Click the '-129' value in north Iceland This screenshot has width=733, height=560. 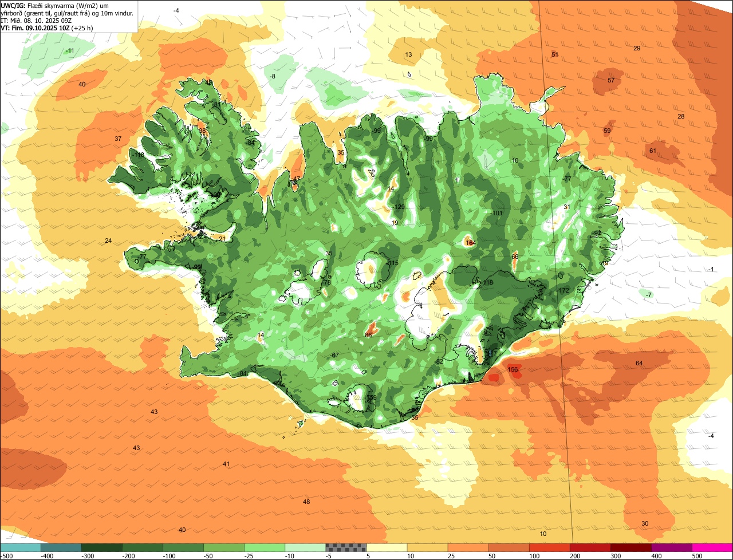click(x=399, y=207)
